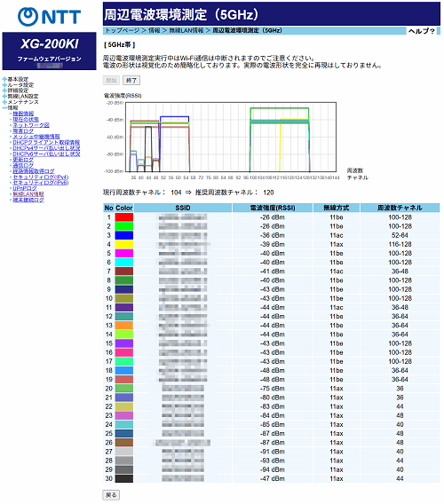The height and width of the screenshot is (504, 444).
Task: Click the blurred SSID cell in row 26
Action: (x=183, y=443)
